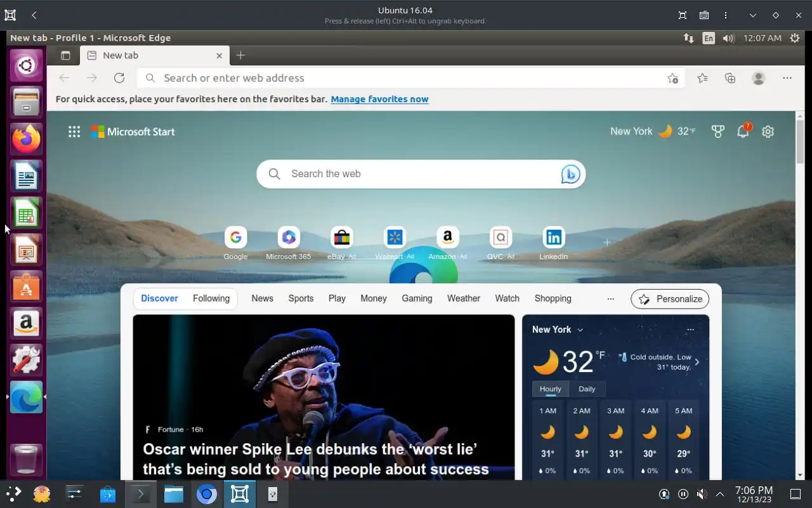The height and width of the screenshot is (508, 812).
Task: Open weather card more options ellipsis
Action: pyautogui.click(x=690, y=330)
